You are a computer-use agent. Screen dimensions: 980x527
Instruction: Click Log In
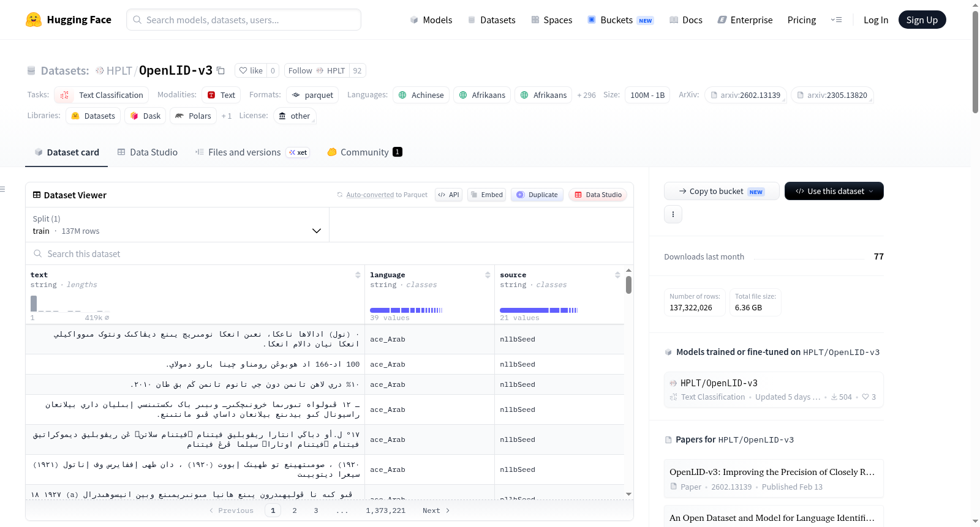[x=876, y=20]
